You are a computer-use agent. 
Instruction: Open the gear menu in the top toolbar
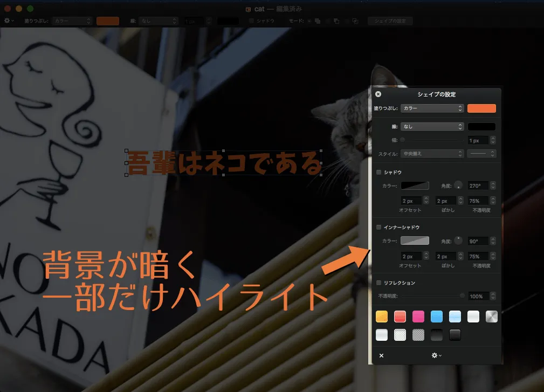(x=9, y=21)
